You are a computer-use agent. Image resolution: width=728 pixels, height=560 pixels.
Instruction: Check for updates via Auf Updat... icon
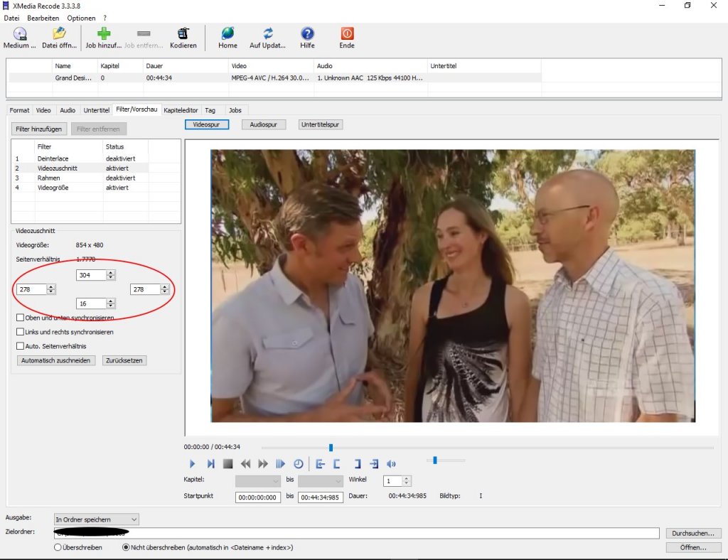[x=267, y=33]
